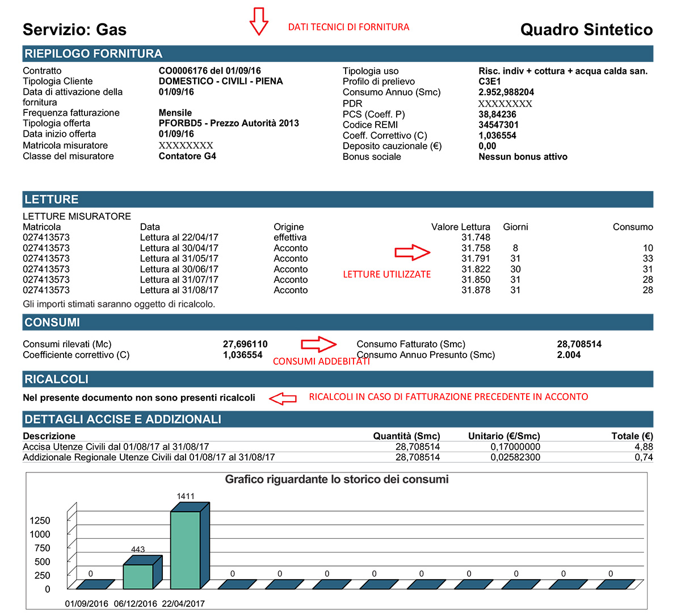This screenshot has height=616, width=681.
Task: Click Consumo Annuo Presunto value 2.004
Action: pos(569,355)
